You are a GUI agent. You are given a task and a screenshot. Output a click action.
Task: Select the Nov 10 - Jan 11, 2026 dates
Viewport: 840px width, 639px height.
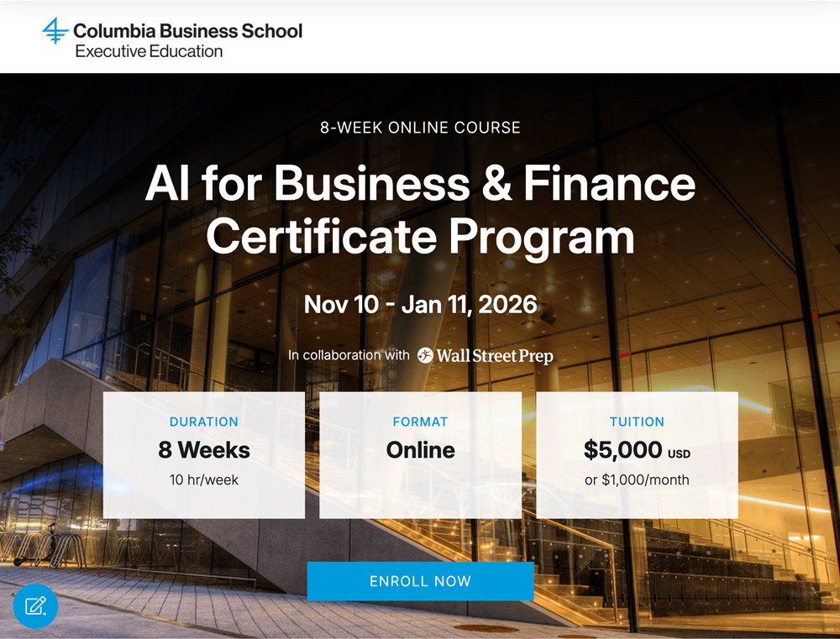pos(420,304)
